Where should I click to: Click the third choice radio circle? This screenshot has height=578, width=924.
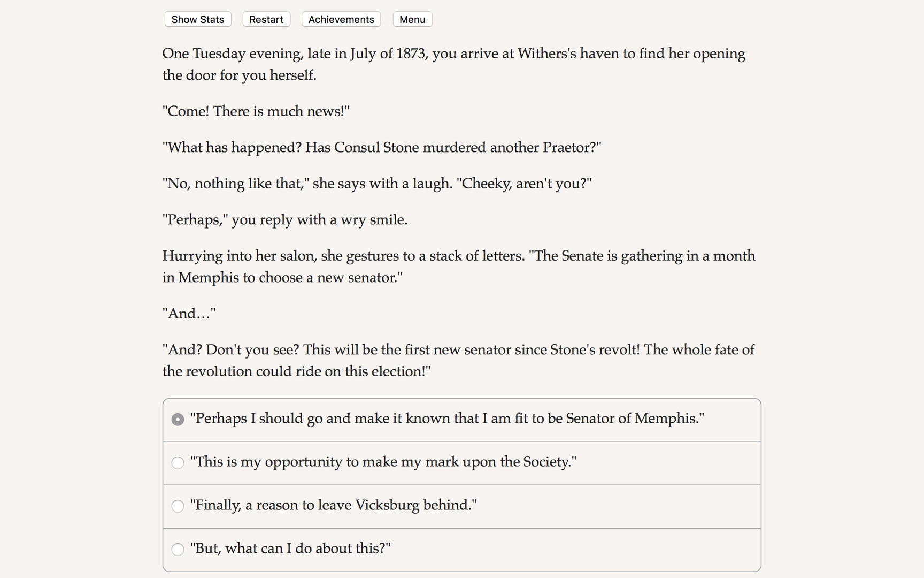coord(178,506)
